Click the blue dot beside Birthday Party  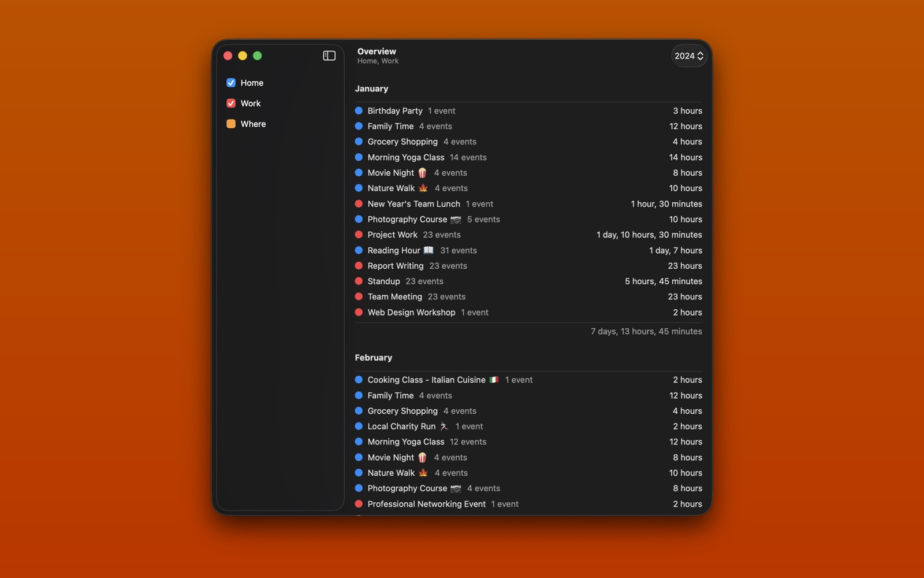(359, 110)
